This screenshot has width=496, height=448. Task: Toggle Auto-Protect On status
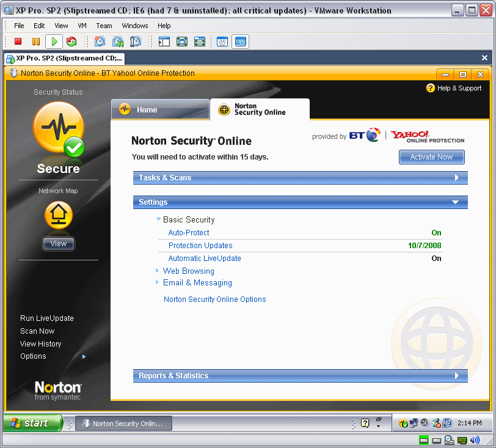pyautogui.click(x=436, y=233)
